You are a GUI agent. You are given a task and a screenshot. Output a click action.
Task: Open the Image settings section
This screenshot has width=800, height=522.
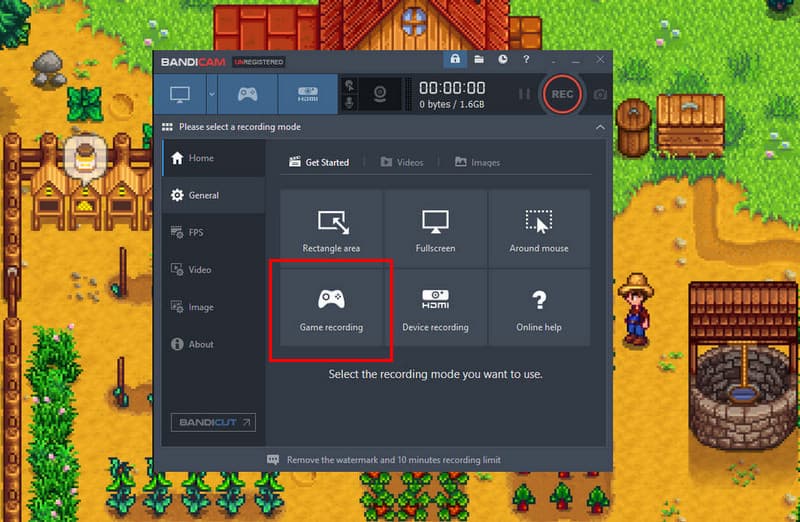pyautogui.click(x=214, y=307)
